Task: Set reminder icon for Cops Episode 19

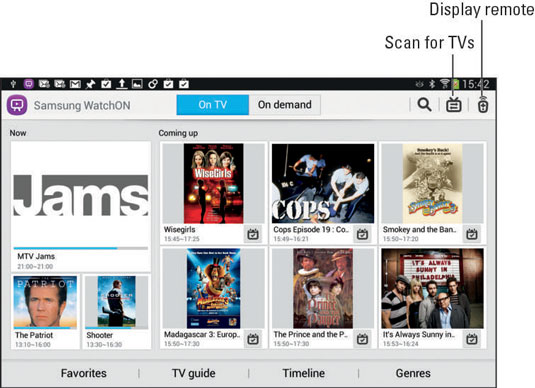Action: (362, 234)
